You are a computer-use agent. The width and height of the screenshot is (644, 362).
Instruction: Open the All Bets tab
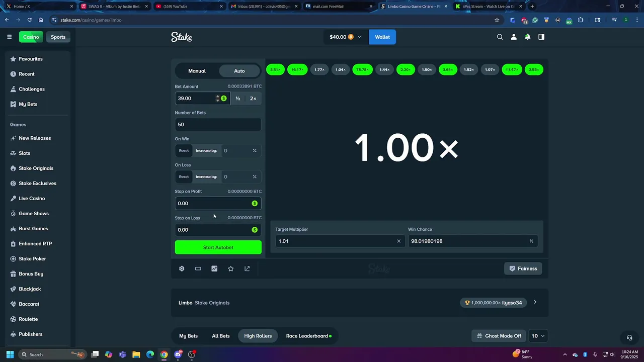click(x=220, y=336)
